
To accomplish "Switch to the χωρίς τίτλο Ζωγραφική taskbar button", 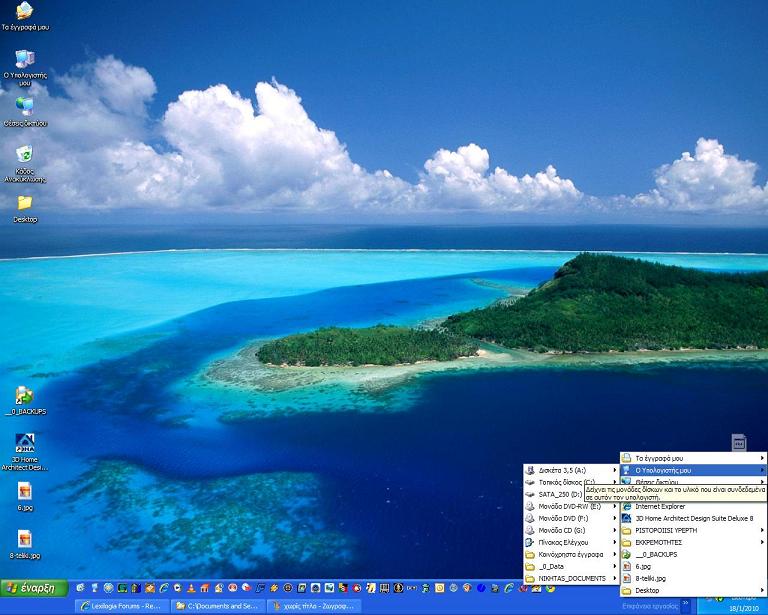I will pos(314,606).
